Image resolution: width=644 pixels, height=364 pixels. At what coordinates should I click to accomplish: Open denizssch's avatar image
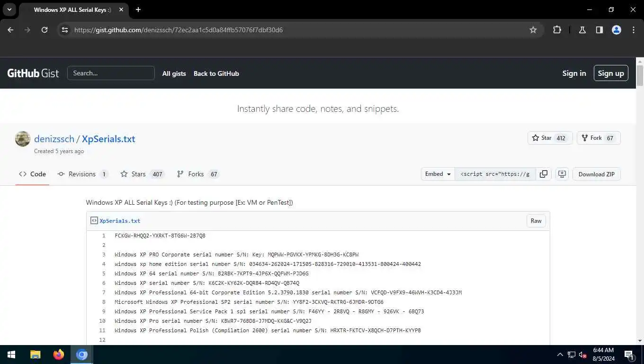coord(23,139)
